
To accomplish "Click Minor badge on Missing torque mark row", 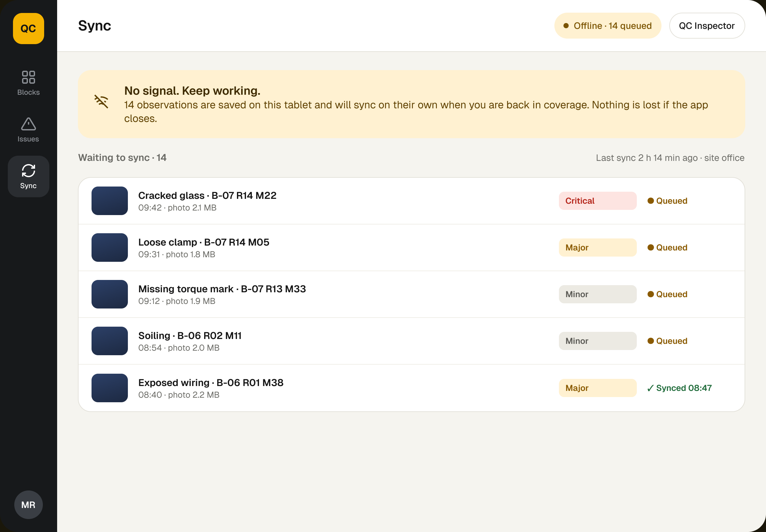I will click(x=598, y=294).
